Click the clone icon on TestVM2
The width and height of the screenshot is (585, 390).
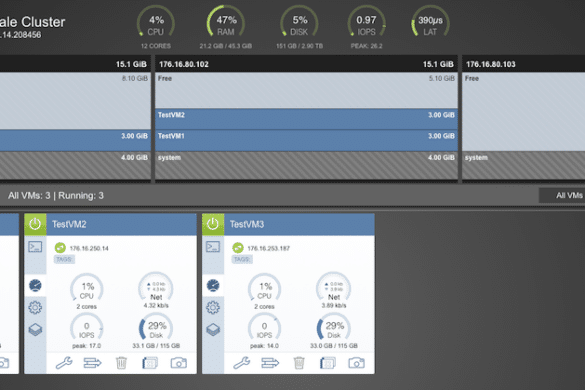150,363
